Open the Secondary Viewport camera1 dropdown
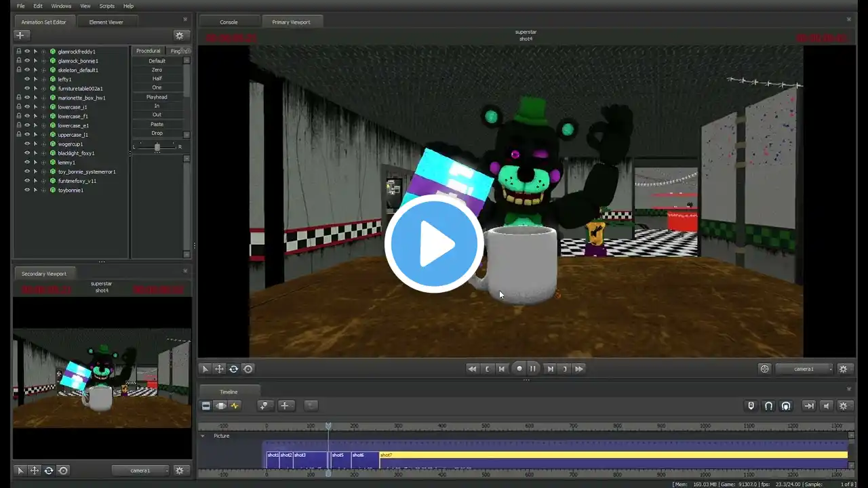The image size is (868, 488). click(x=140, y=470)
